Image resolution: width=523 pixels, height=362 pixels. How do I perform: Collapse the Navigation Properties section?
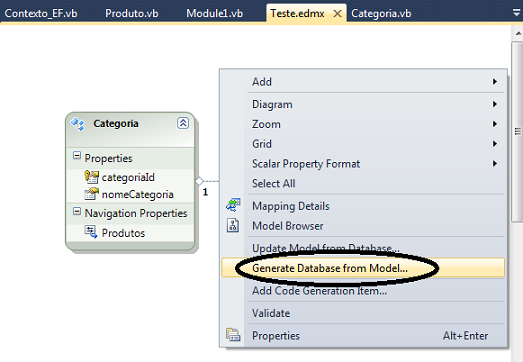tap(77, 211)
